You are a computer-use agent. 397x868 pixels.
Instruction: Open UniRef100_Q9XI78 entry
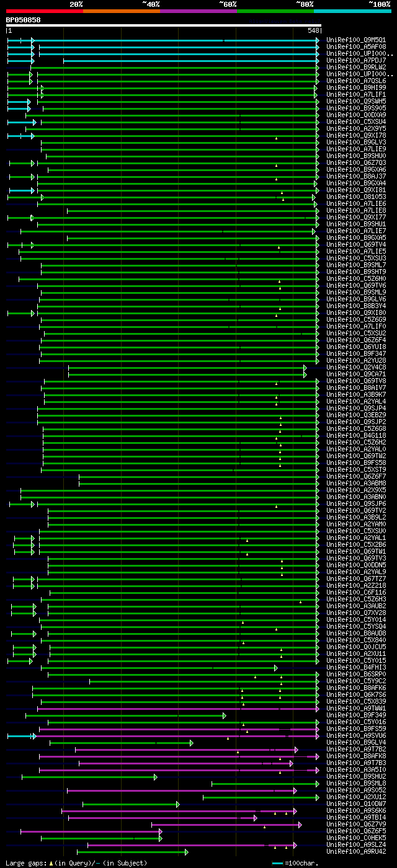coord(357,135)
